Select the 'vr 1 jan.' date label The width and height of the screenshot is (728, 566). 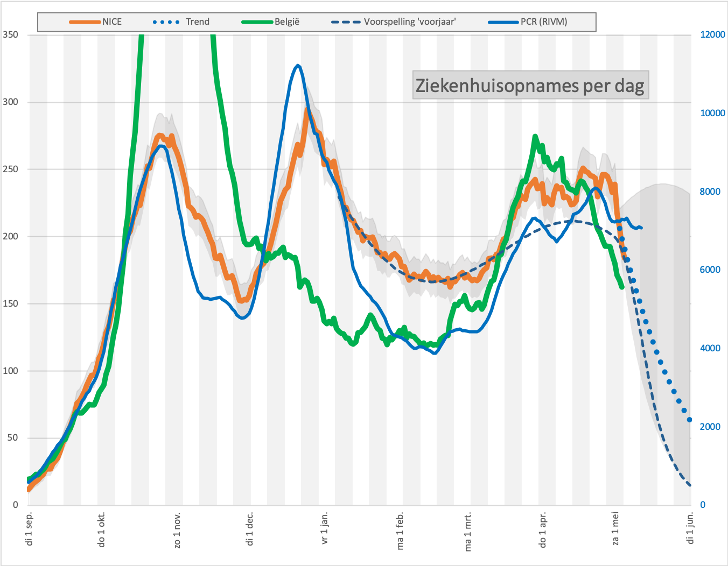[x=325, y=528]
